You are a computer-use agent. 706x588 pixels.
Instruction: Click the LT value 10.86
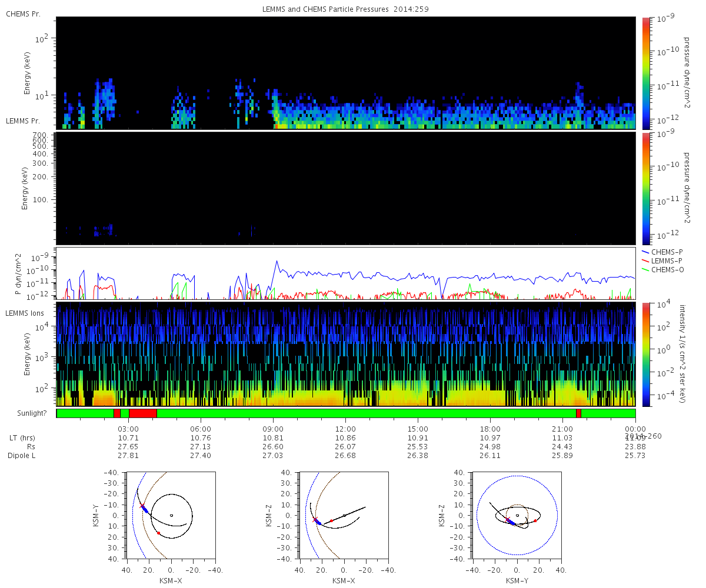[x=346, y=438]
